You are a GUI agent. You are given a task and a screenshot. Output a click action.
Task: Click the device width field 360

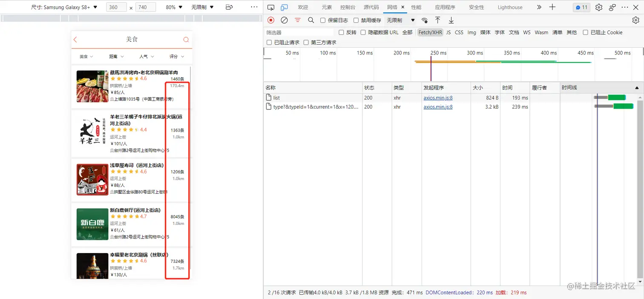click(117, 7)
